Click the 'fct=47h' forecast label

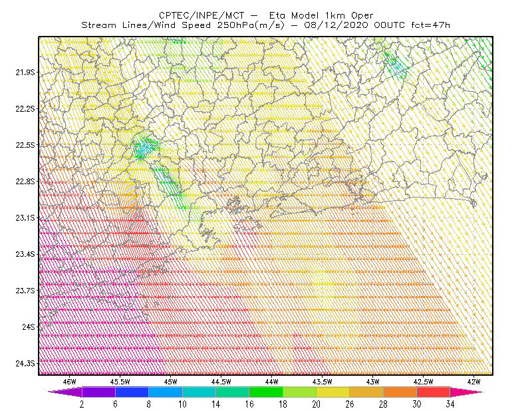(430, 25)
